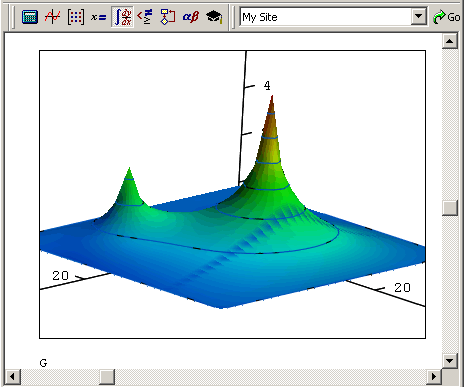This screenshot has height=387, width=464.
Task: Open the Greek symbols toolbar
Action: pos(191,17)
